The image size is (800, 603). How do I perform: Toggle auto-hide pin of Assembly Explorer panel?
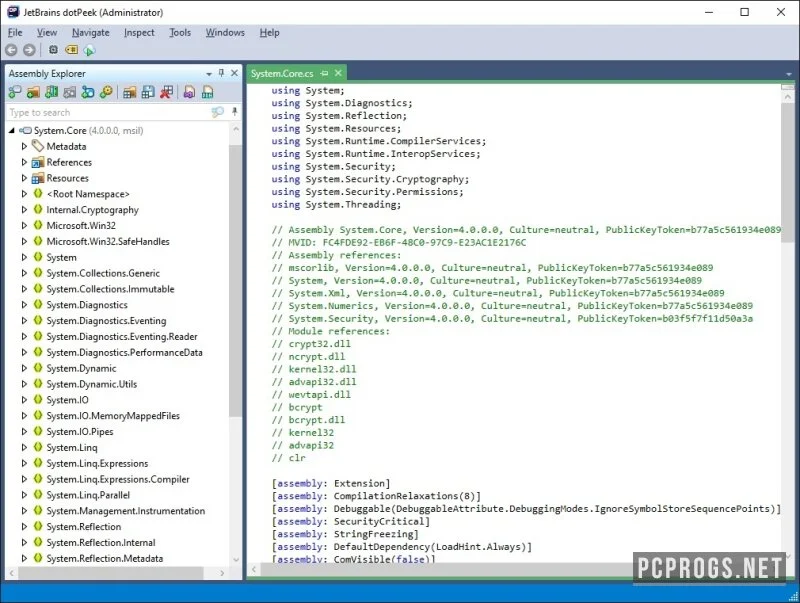(221, 73)
